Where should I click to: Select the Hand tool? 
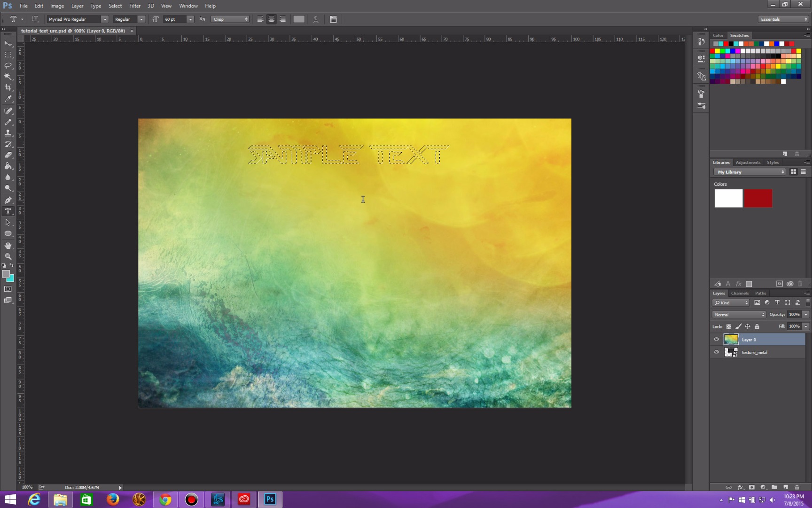pyautogui.click(x=8, y=246)
